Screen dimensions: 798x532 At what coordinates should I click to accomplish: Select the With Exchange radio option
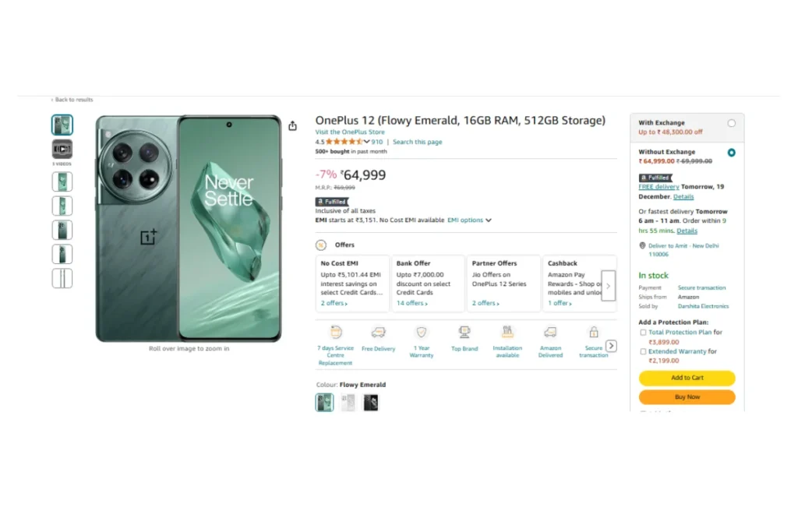(x=731, y=123)
